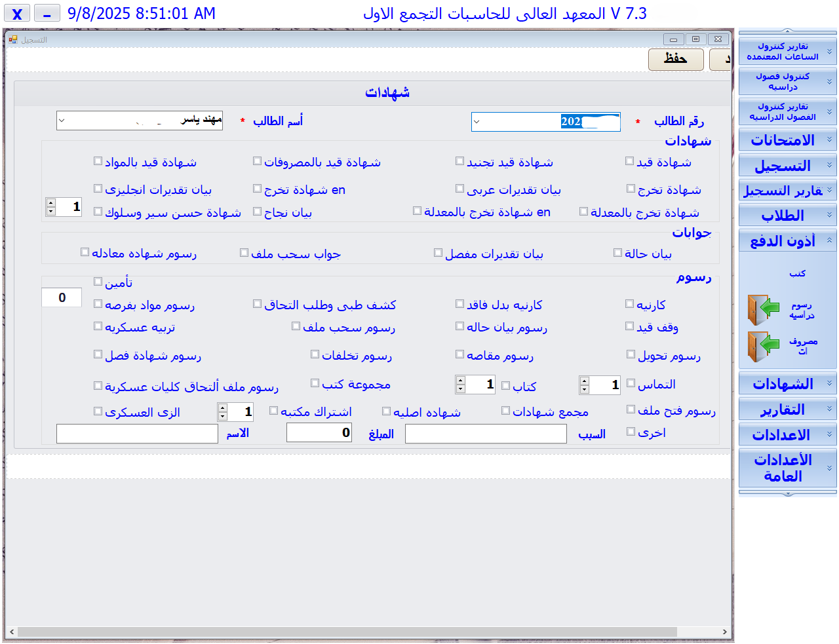Check كارنيه بدل فاقد fee option

point(460,303)
